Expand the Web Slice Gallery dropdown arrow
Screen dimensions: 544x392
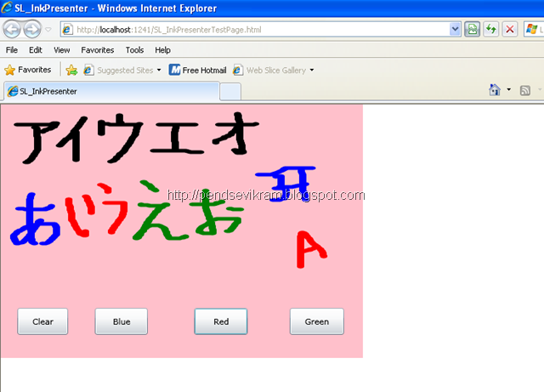pos(312,70)
